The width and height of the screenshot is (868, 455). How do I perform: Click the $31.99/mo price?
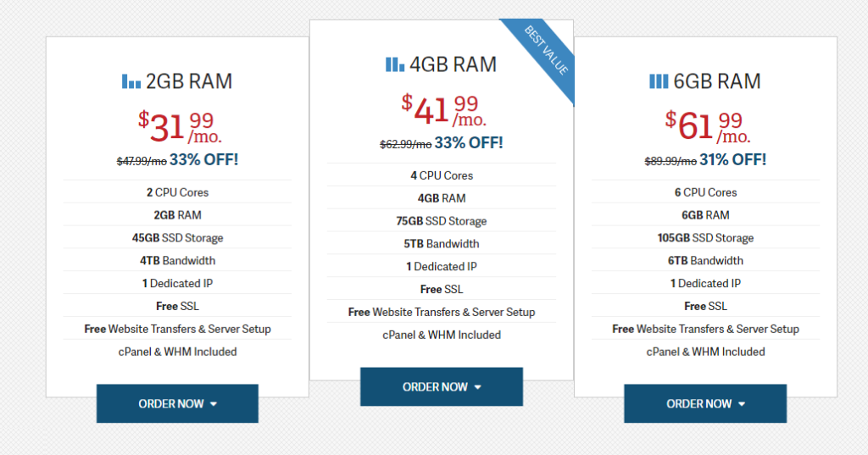pos(180,127)
